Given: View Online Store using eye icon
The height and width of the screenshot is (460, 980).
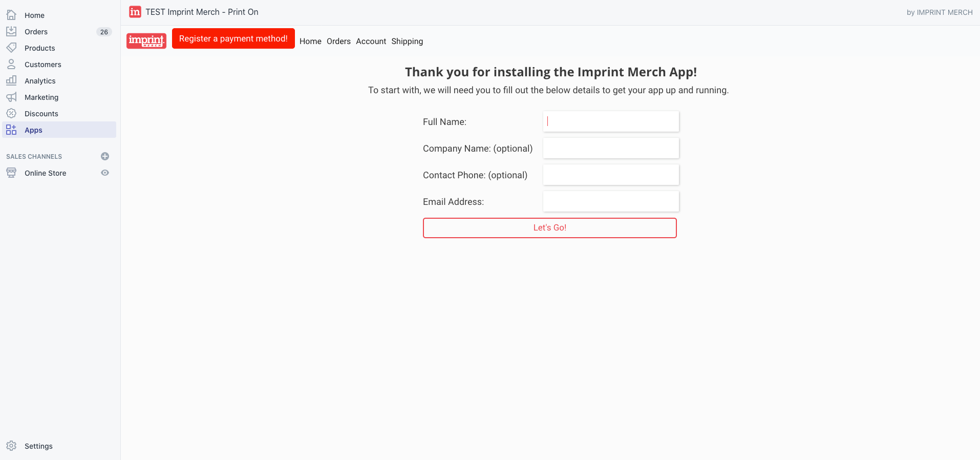Looking at the screenshot, I should tap(105, 173).
